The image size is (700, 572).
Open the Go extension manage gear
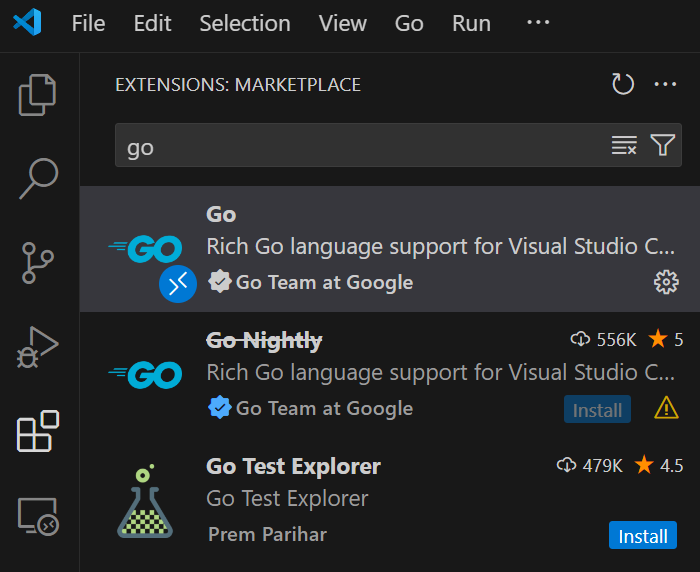666,283
